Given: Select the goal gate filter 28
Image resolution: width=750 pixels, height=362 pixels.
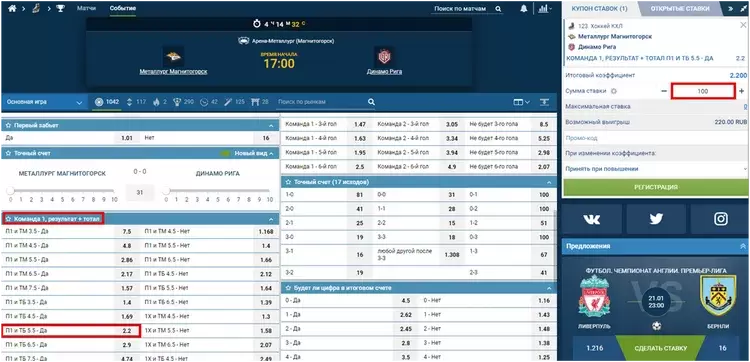Looking at the screenshot, I should pyautogui.click(x=260, y=102).
